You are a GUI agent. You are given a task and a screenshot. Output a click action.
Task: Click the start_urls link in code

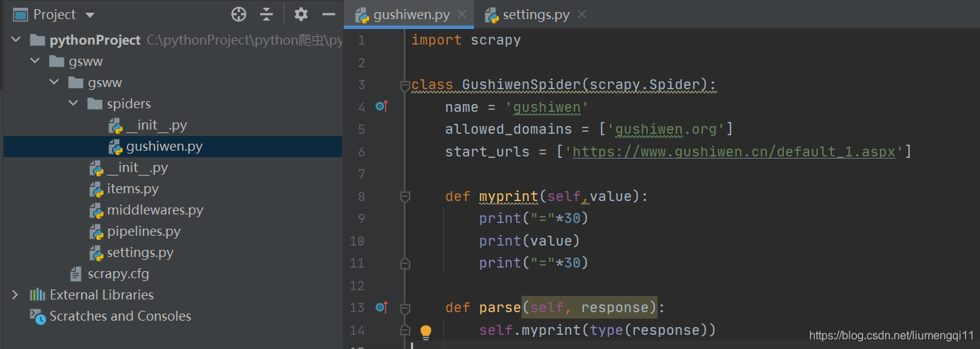[x=734, y=151]
